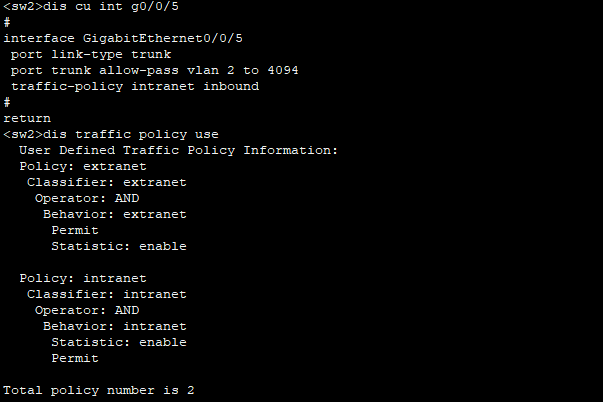Viewport: 603px width, 402px height.
Task: Click 'User Defined Traffic Policy Information:' header
Action: (x=178, y=150)
